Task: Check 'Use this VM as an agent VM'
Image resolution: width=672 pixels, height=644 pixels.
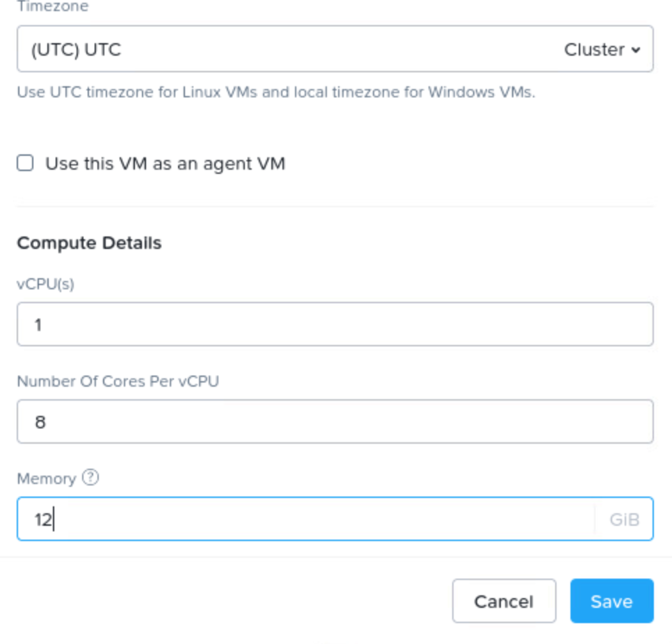Action: [x=24, y=163]
